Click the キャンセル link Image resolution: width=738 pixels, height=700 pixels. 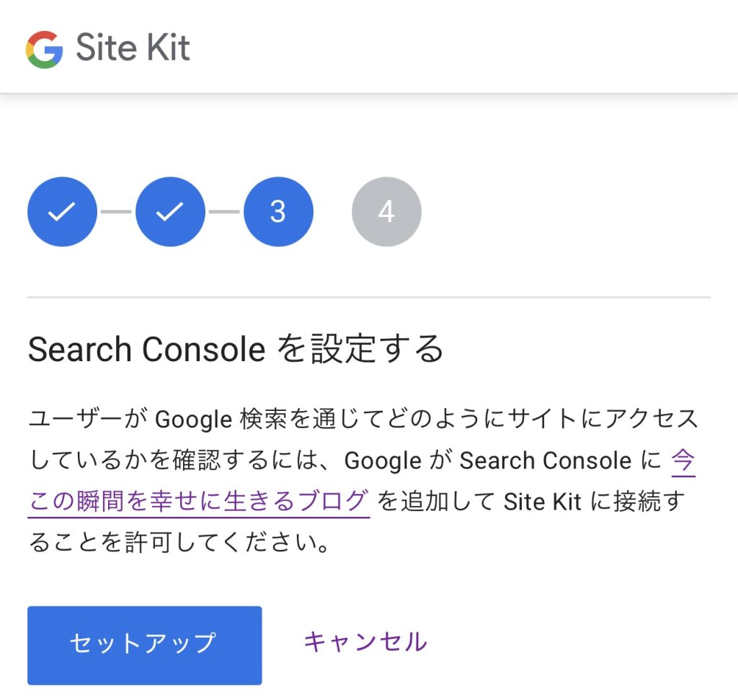tap(365, 642)
